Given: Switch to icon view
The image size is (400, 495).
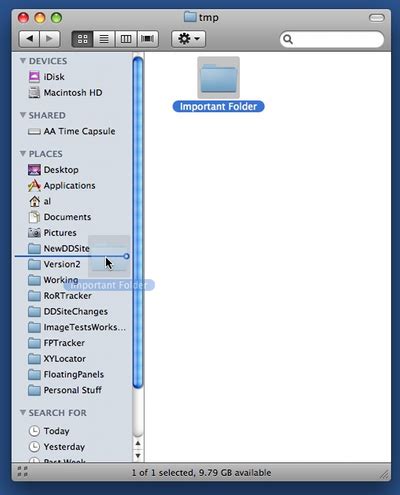Looking at the screenshot, I should point(82,39).
